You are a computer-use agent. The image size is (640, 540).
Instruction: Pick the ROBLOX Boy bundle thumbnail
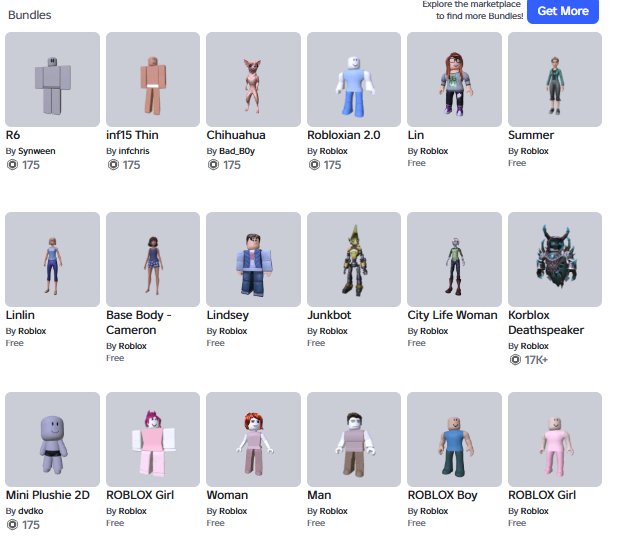(454, 439)
